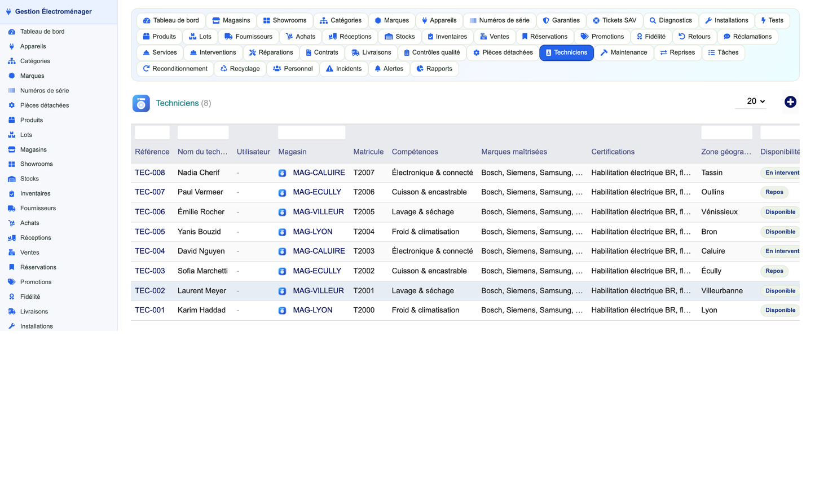Click the bookmark icon beside Réservations in sidebar
Image resolution: width=815 pixels, height=504 pixels.
click(x=11, y=267)
